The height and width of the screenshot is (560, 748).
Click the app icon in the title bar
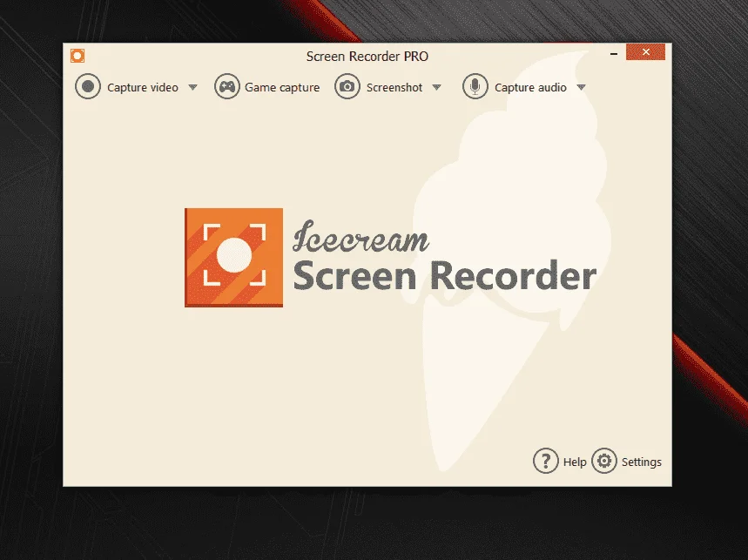coord(77,56)
